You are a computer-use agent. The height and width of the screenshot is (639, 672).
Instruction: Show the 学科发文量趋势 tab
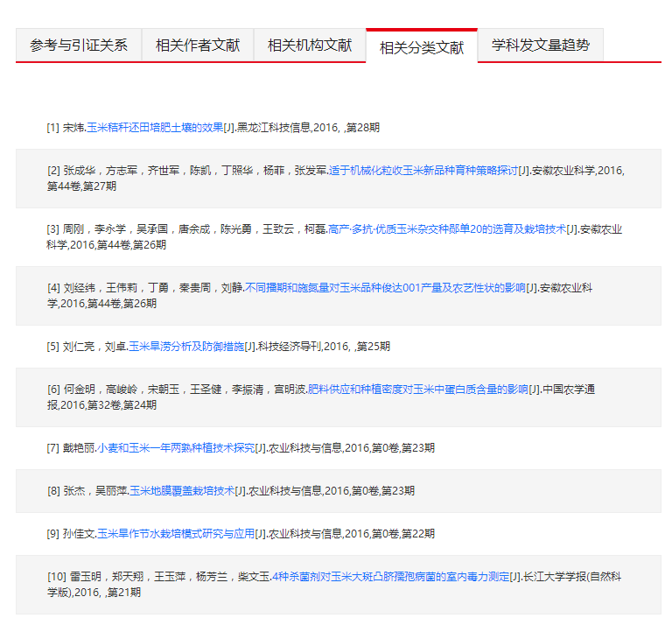(x=540, y=46)
